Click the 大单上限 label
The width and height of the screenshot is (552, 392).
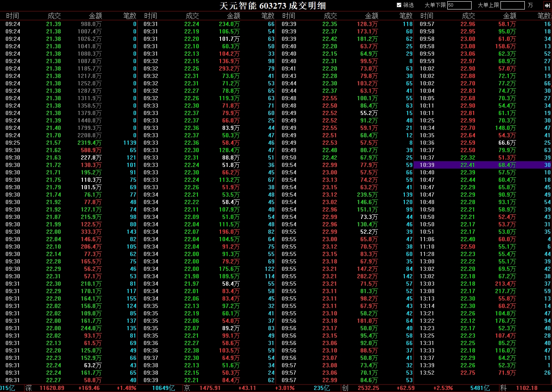[x=489, y=5]
